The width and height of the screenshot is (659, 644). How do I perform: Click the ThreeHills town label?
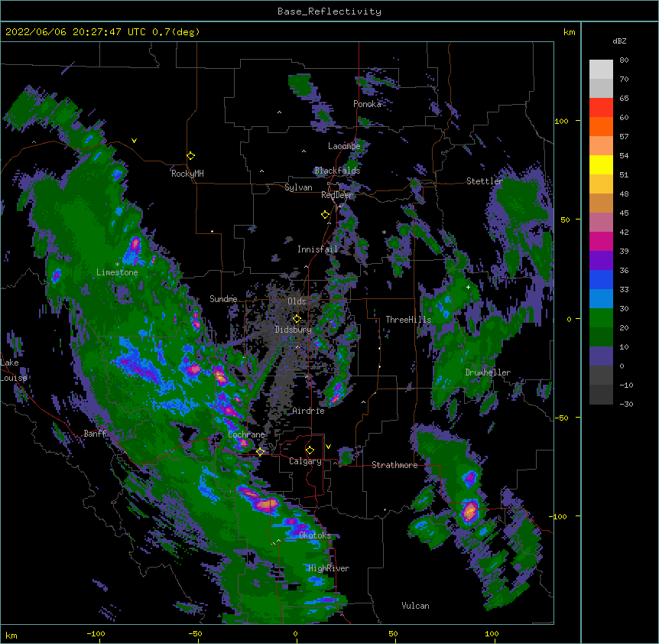(x=408, y=320)
